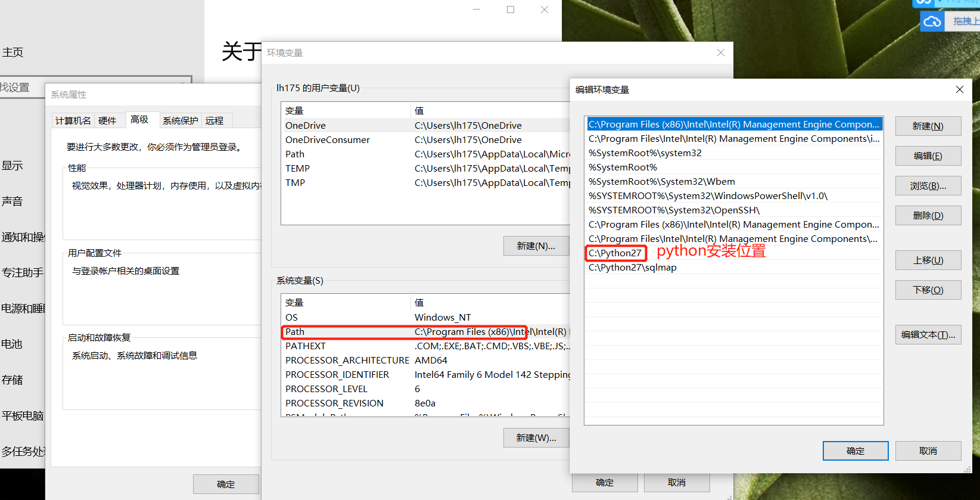This screenshot has width=980, height=500.
Task: Click the 新建(N) button in the edit dialog
Action: tap(928, 126)
